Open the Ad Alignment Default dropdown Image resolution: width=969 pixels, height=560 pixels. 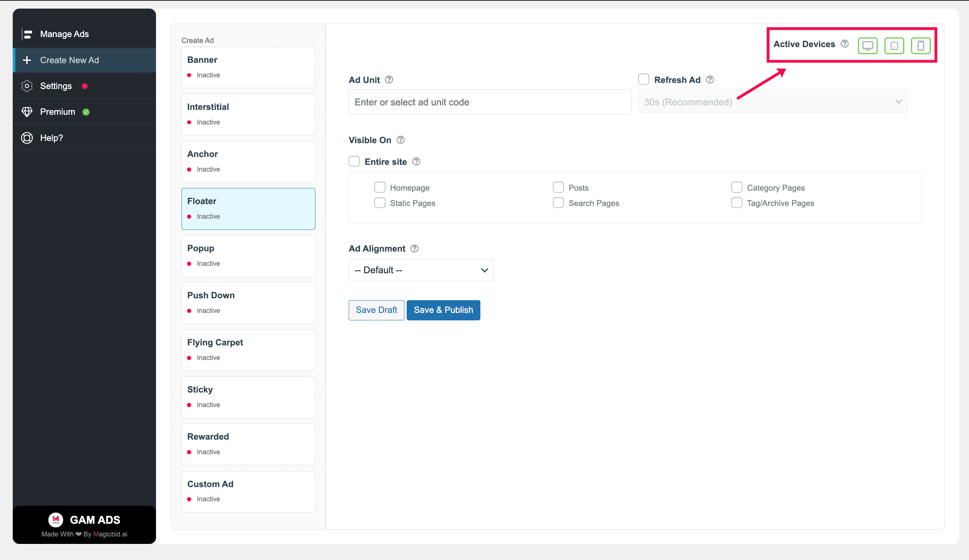[421, 270]
